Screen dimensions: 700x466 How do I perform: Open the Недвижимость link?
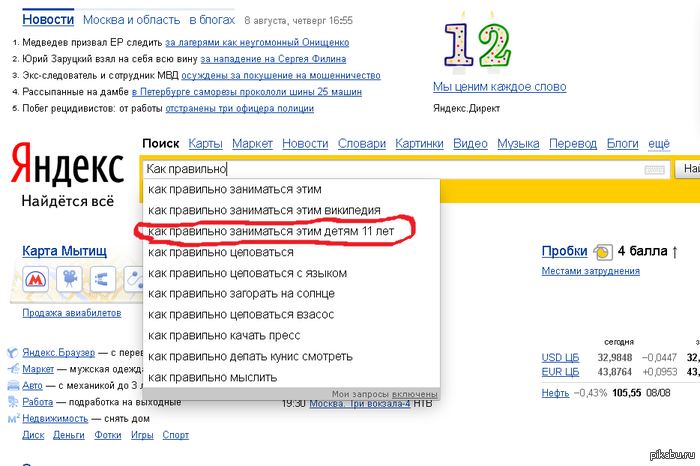pos(55,419)
